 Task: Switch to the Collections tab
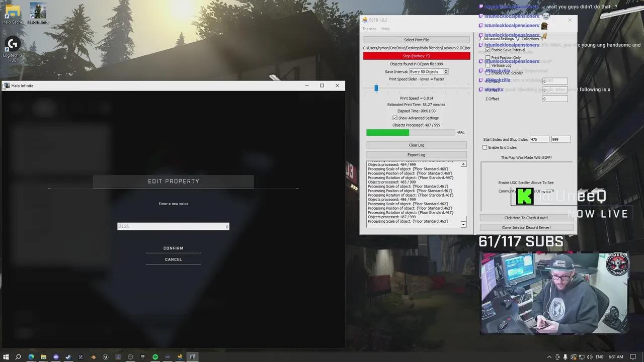[530, 39]
